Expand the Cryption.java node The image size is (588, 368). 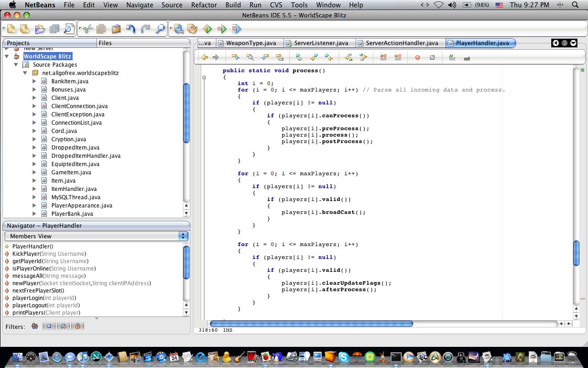[34, 139]
